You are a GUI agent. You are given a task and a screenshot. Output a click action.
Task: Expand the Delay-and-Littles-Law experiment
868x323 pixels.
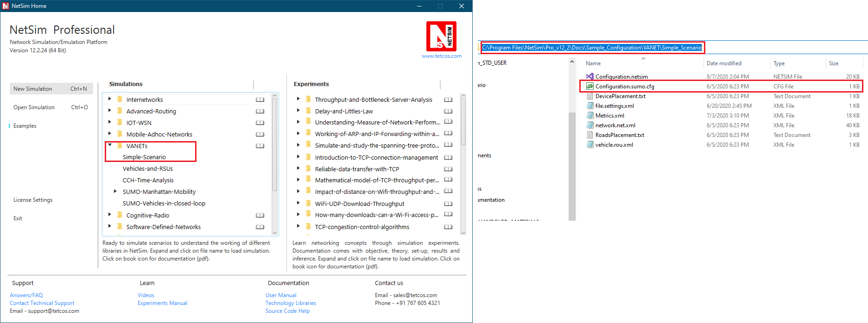tap(298, 110)
